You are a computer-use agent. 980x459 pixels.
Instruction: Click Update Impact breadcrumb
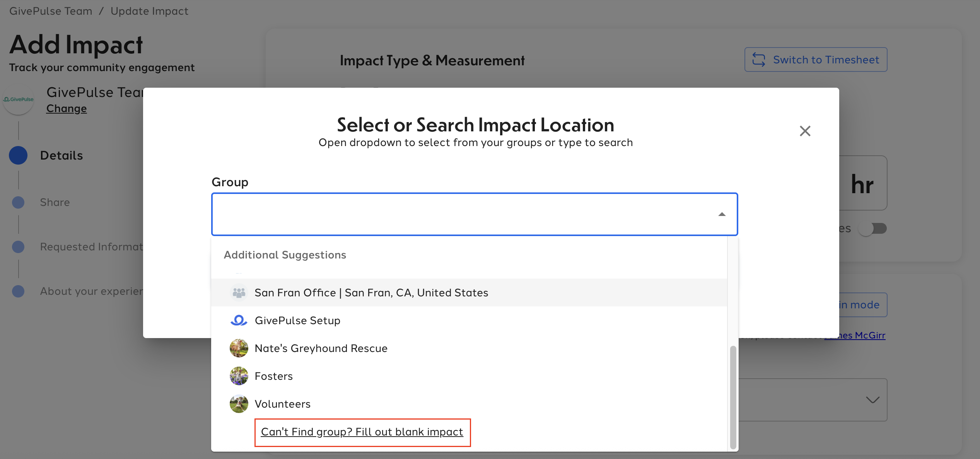coord(149,11)
